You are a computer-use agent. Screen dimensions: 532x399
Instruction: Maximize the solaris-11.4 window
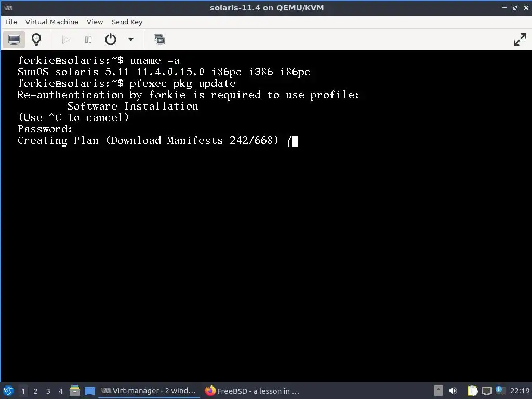click(515, 8)
